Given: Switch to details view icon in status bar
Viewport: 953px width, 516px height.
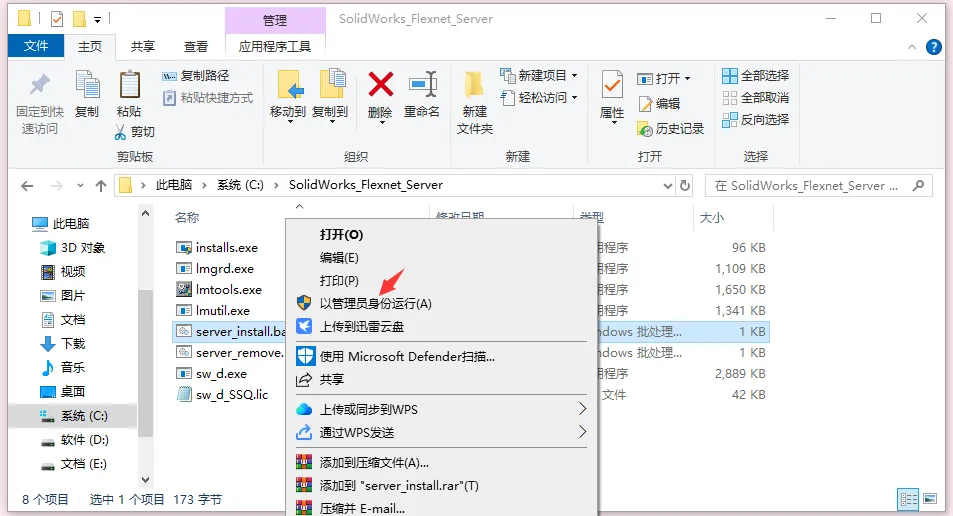Looking at the screenshot, I should coord(909,500).
